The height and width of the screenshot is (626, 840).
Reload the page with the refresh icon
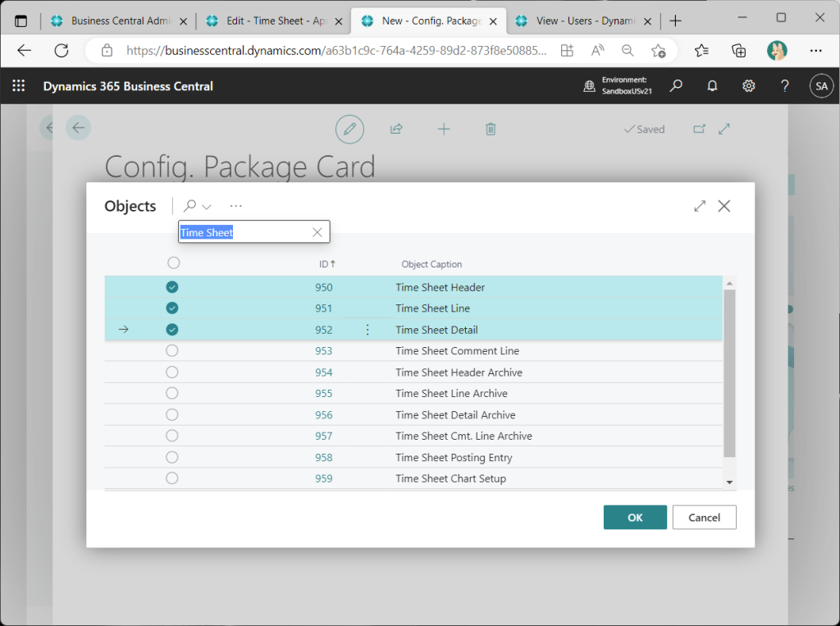click(62, 51)
